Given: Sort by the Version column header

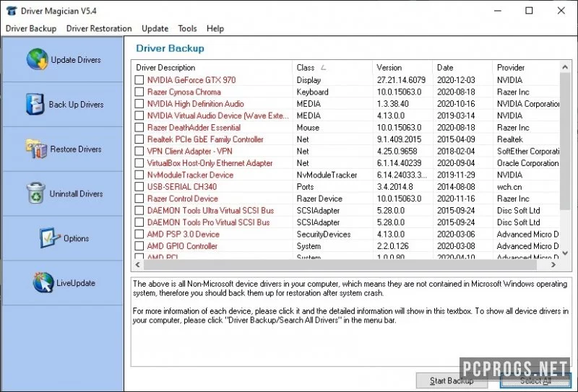Looking at the screenshot, I should (402, 67).
